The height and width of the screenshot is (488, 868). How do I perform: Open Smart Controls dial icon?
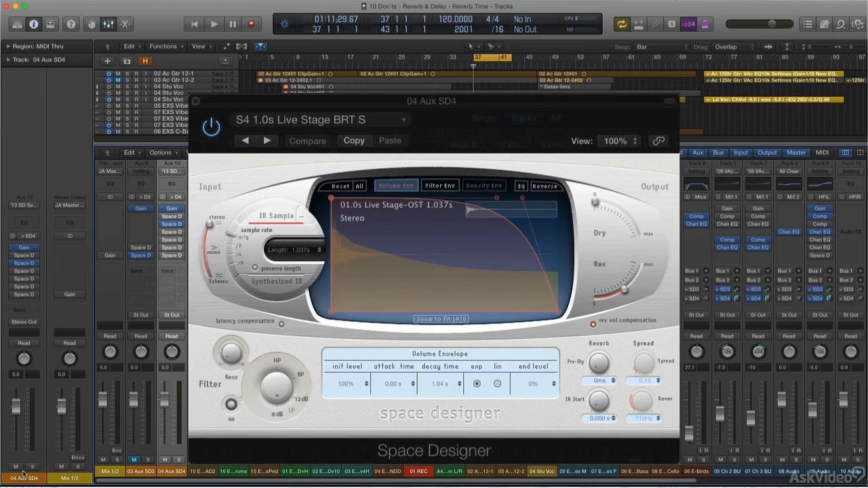(92, 24)
